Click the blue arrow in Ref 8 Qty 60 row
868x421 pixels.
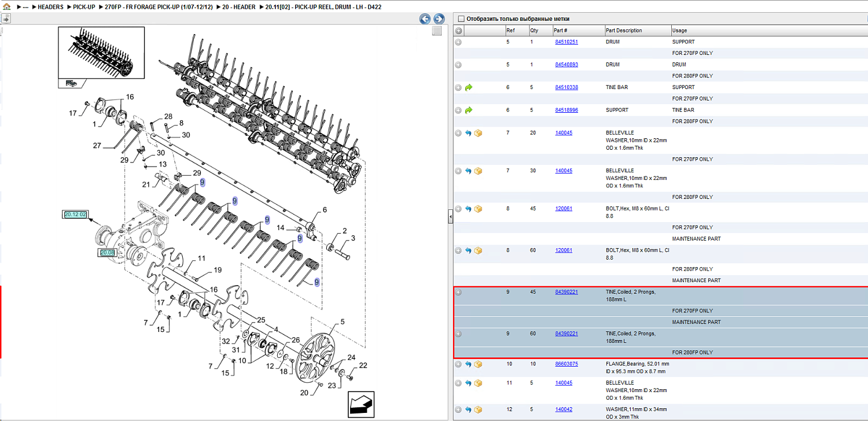click(x=469, y=250)
